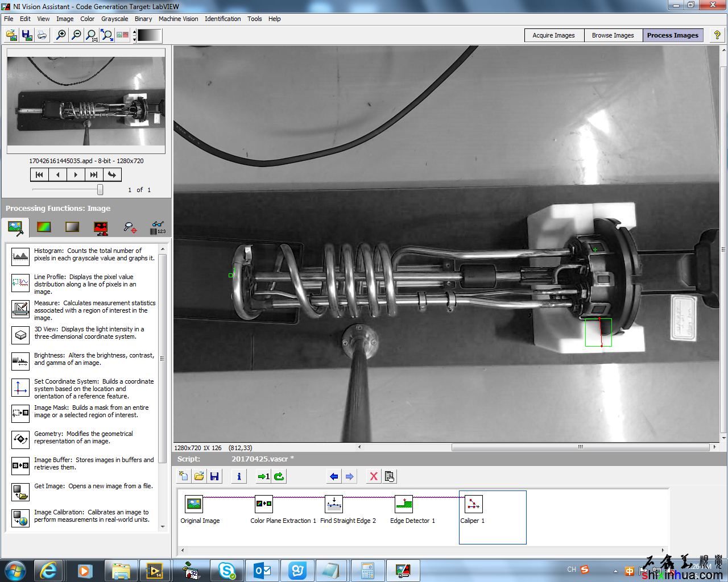Image resolution: width=728 pixels, height=582 pixels.
Task: Click the red X delete step icon
Action: 374,476
